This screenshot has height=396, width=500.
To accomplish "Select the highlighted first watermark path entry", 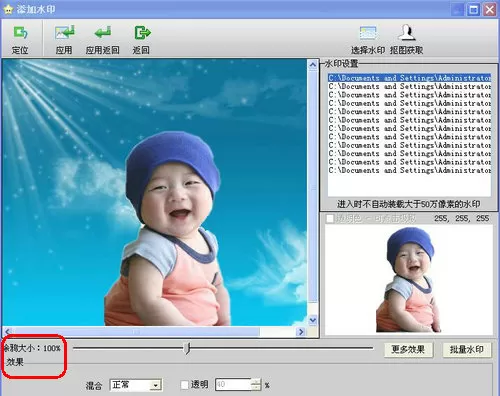I will pos(409,78).
